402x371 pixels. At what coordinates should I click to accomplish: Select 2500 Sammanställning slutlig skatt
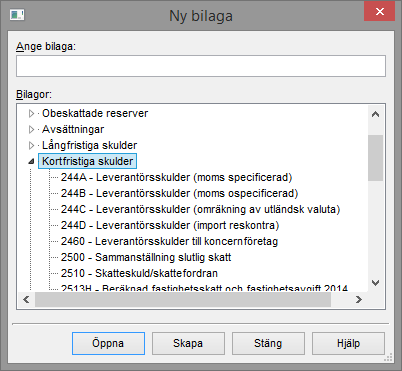pyautogui.click(x=146, y=257)
